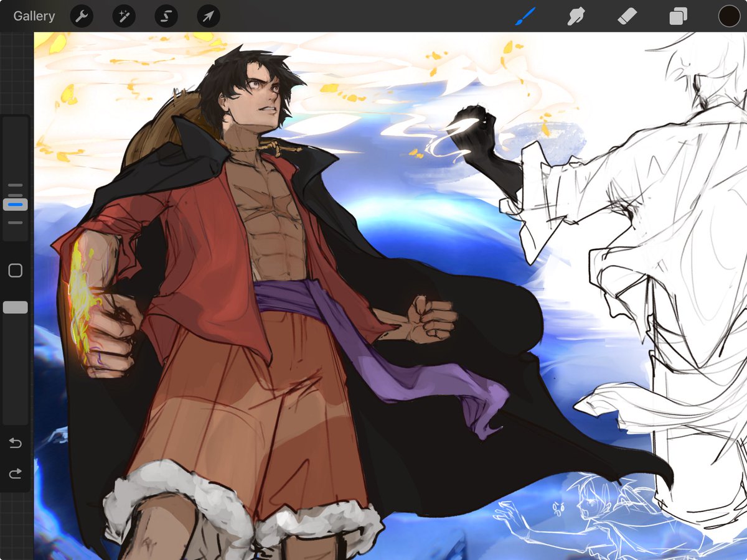Select the Eraser tool
The height and width of the screenshot is (560, 747).
(627, 16)
